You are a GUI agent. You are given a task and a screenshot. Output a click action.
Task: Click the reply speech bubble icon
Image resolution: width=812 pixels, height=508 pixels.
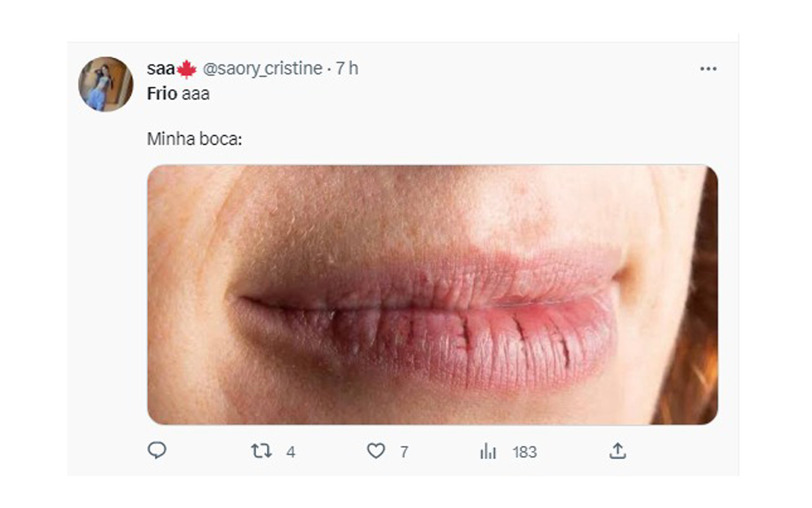(157, 451)
